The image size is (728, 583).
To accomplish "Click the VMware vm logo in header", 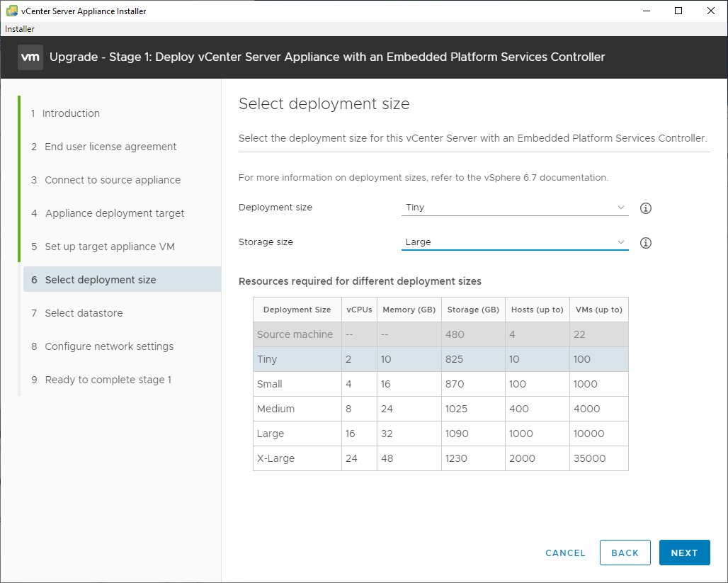I will (30, 57).
